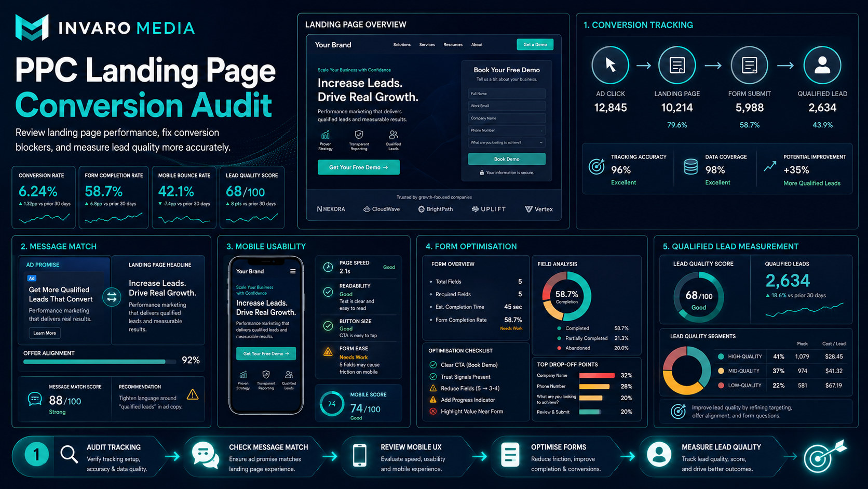Click the Work Email input field

point(507,106)
